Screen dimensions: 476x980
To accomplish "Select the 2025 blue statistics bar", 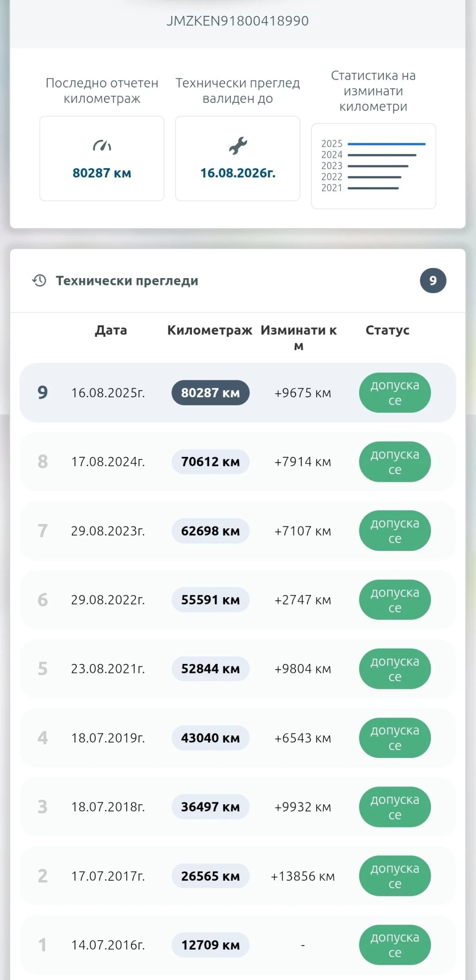I will 386,144.
